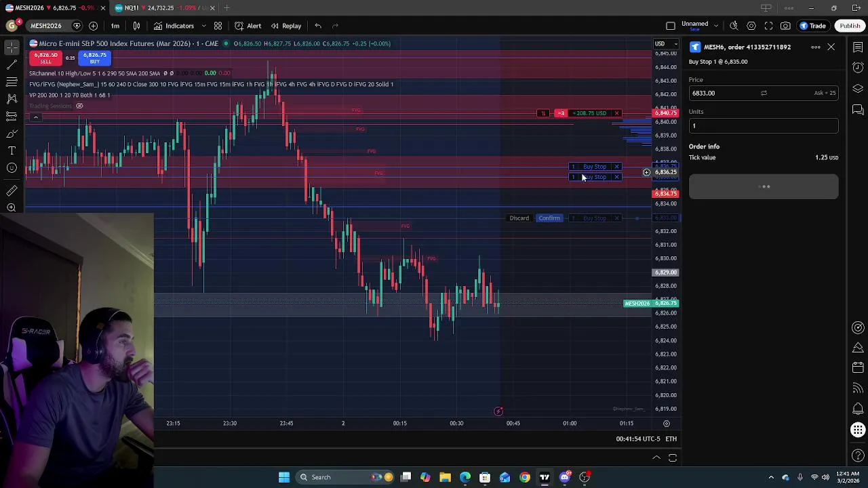This screenshot has width=868, height=488.
Task: Open notifications bell in right sidebar
Action: [x=858, y=409]
